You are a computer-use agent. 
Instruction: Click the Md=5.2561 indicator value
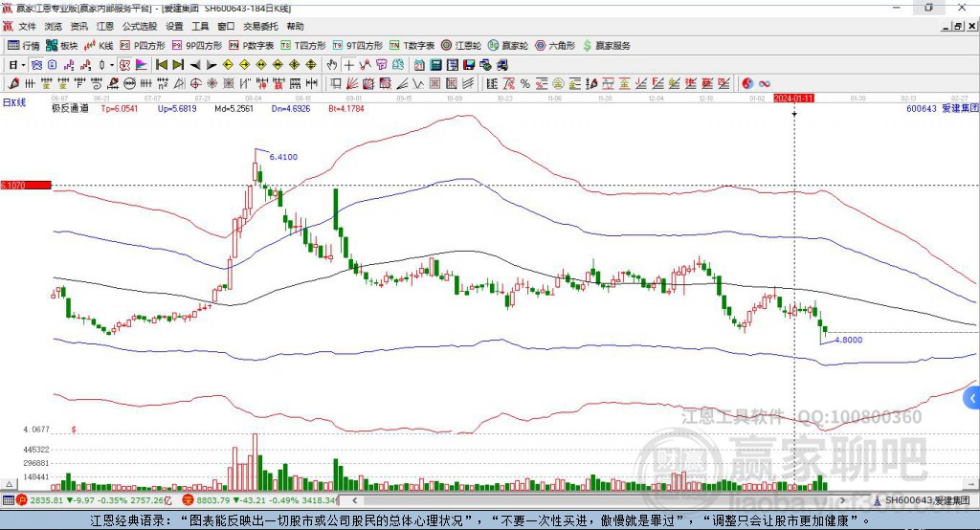point(234,109)
